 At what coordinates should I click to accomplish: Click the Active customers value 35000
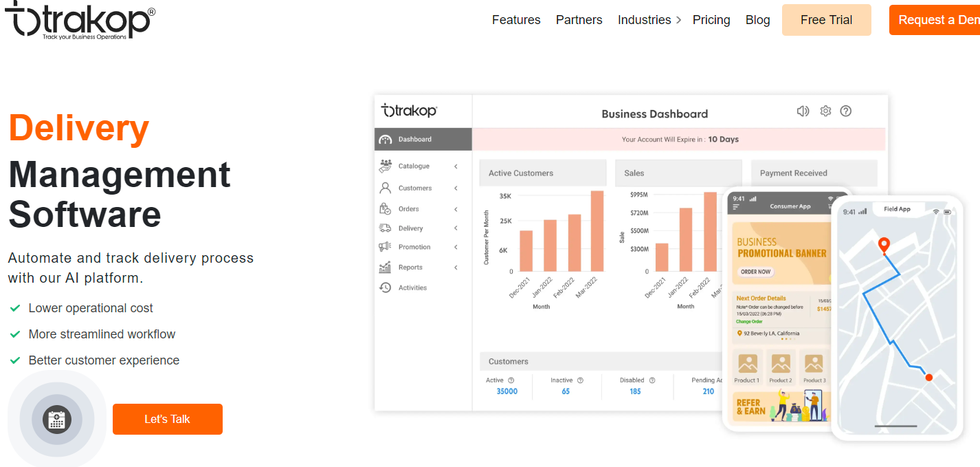coord(507,391)
